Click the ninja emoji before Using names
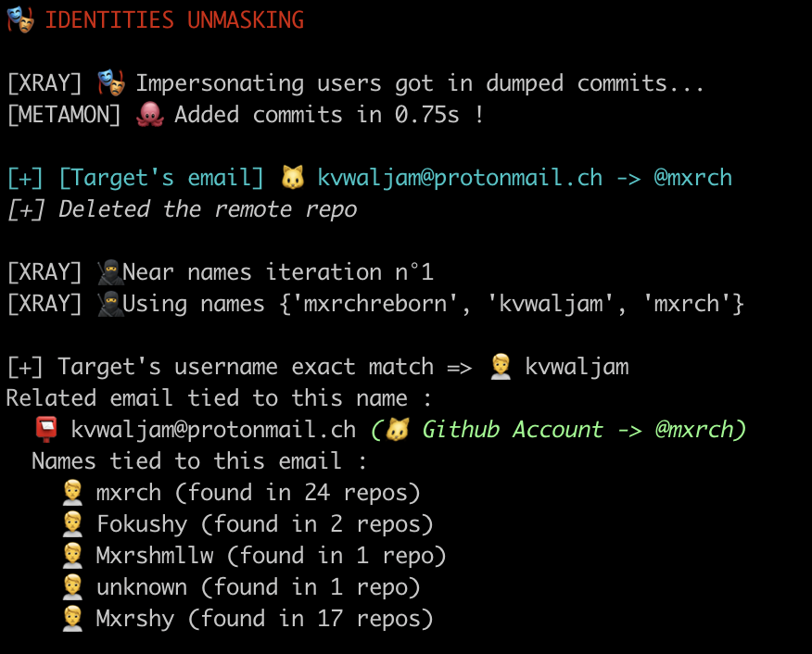 110,304
